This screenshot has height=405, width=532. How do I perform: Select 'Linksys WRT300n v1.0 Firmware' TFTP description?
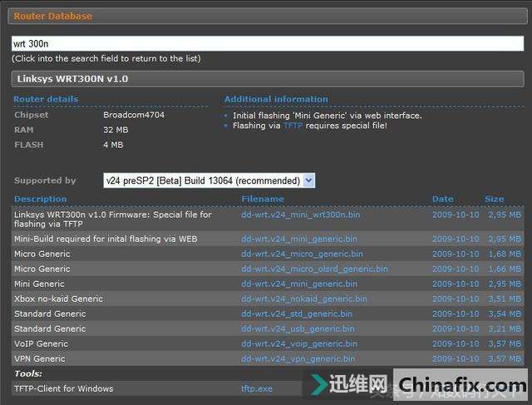[x=113, y=220]
